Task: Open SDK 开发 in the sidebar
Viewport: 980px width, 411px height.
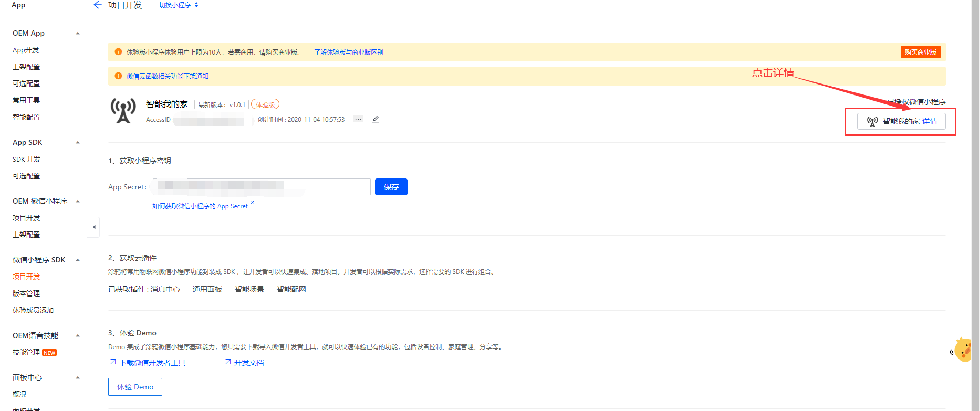Action: [x=27, y=159]
